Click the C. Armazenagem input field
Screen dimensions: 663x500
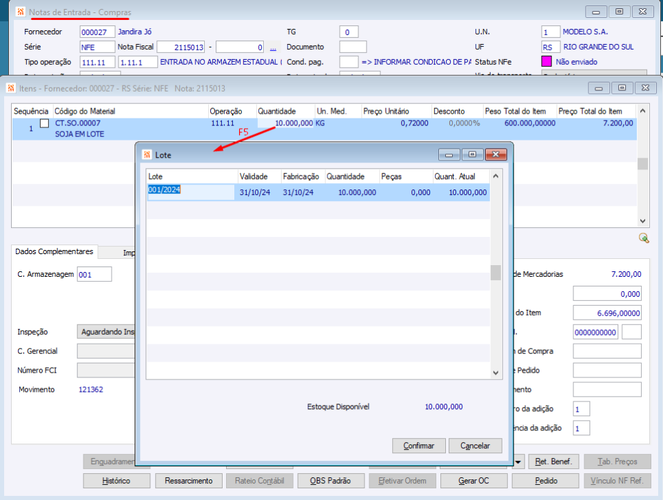coord(94,274)
